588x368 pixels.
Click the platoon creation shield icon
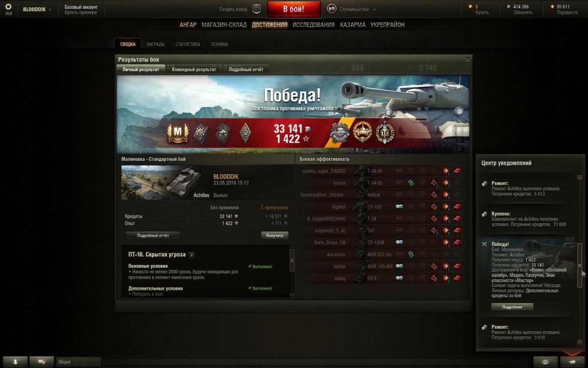coord(256,9)
